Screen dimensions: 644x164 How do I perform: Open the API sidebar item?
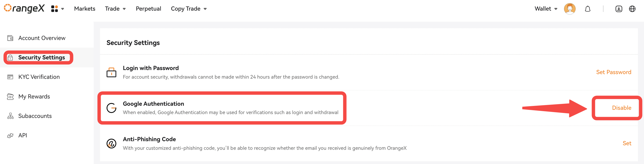click(23, 135)
